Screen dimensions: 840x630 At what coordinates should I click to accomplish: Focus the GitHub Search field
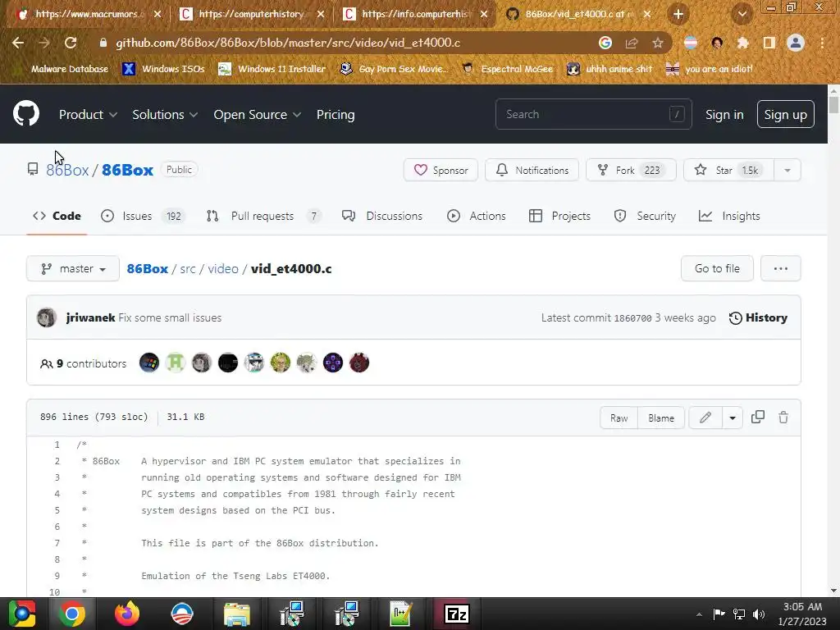pyautogui.click(x=594, y=114)
